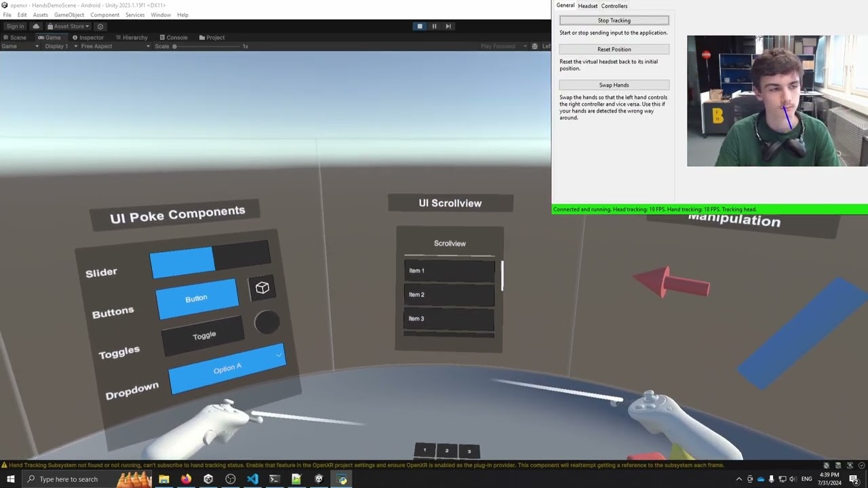The height and width of the screenshot is (488, 868).
Task: Click the cloud icon next to Sign in
Action: click(x=36, y=26)
